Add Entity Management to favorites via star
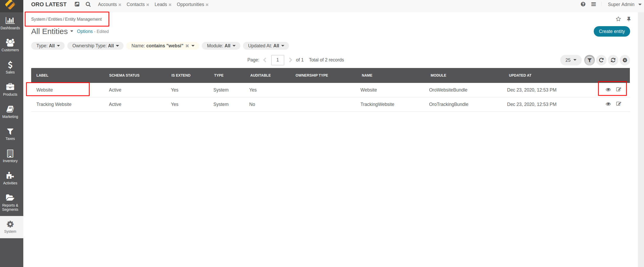The image size is (644, 267). (618, 19)
